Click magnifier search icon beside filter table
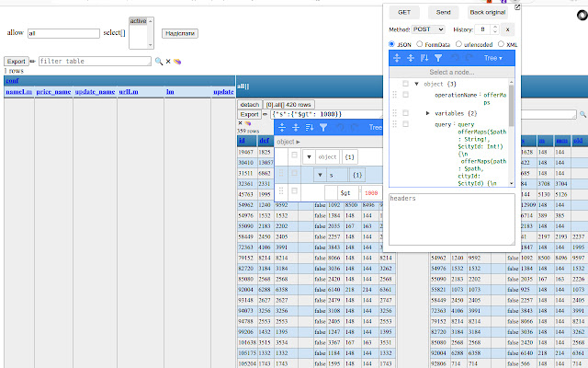This screenshot has height=368, width=588. point(159,62)
